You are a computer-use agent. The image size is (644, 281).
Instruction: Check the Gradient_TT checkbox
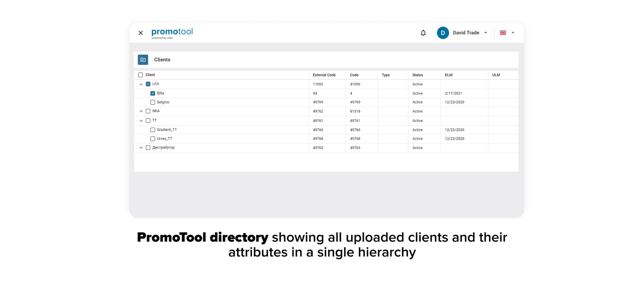pyautogui.click(x=153, y=130)
